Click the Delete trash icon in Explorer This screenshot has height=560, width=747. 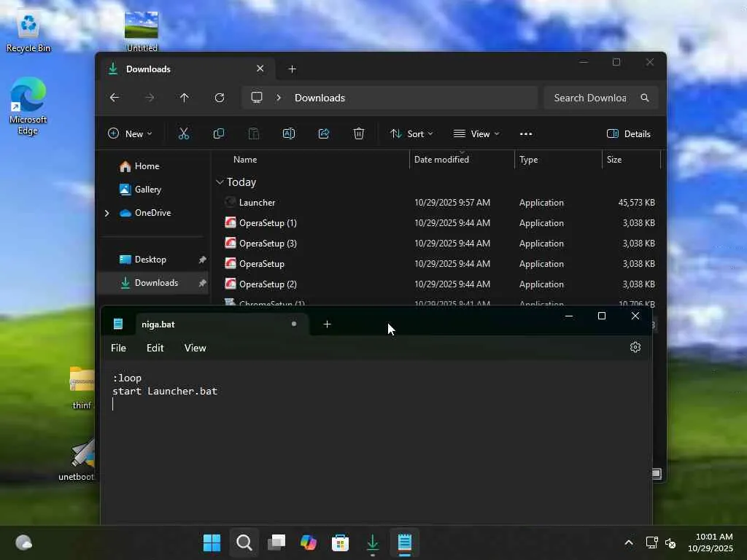359,134
